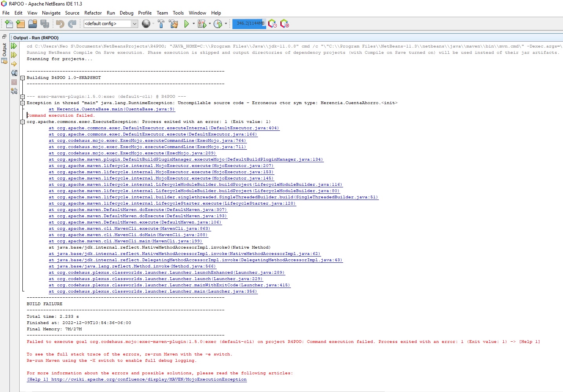The image size is (563, 392).
Task: Open link Launcher.main(Launcher.java:356)
Action: pos(153,291)
